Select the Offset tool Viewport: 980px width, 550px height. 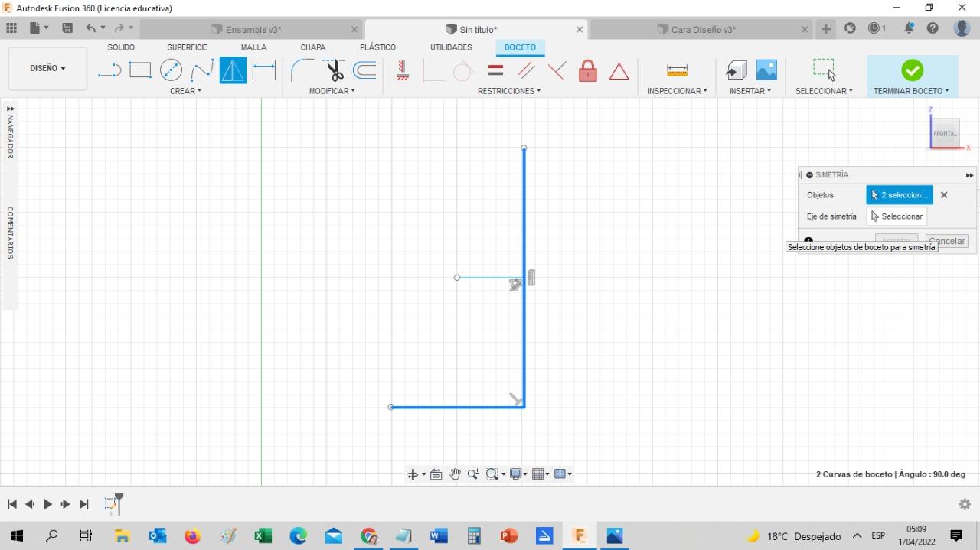(364, 70)
